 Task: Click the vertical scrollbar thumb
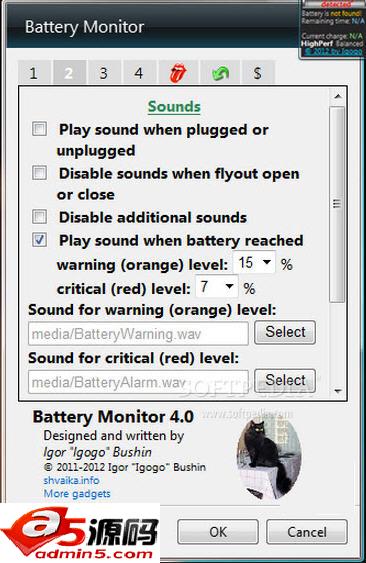pyautogui.click(x=337, y=204)
